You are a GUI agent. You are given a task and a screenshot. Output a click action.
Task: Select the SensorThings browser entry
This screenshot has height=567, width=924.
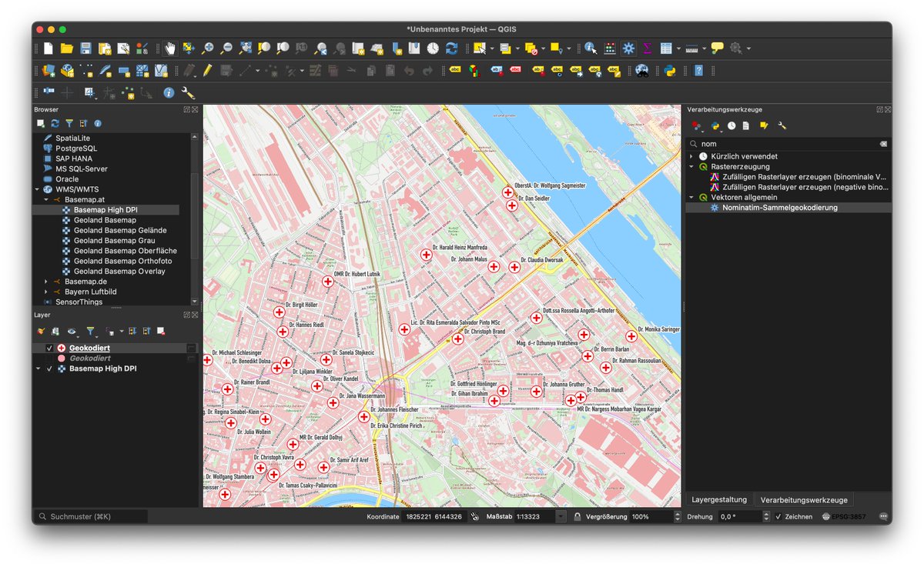pos(79,302)
